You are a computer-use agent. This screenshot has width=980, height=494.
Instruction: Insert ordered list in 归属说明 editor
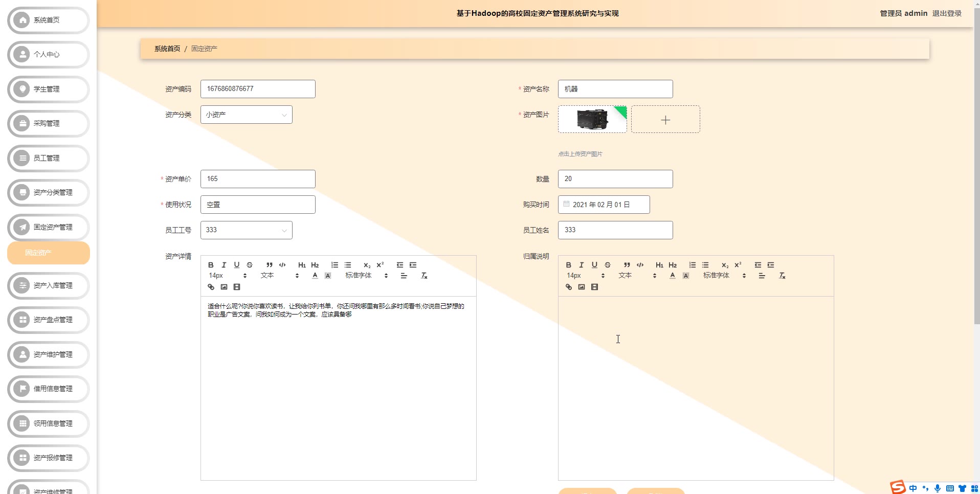coord(692,265)
